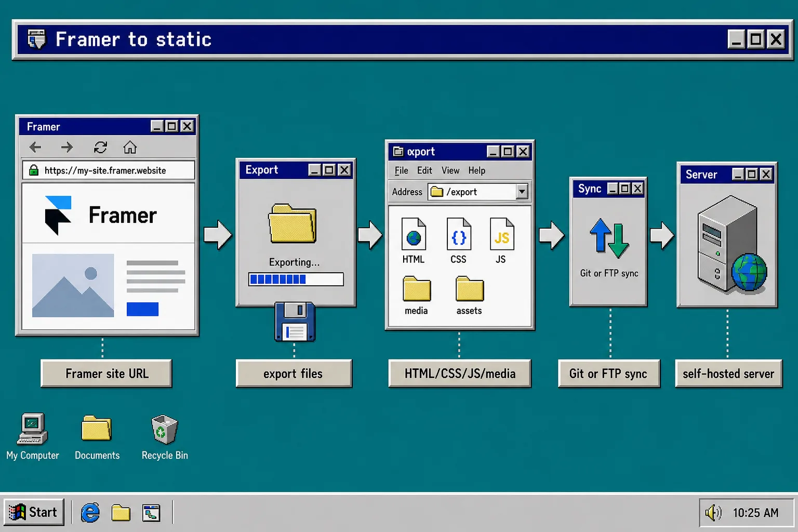
Task: Select the landscape image placeholder on the Framer page
Action: [x=73, y=285]
